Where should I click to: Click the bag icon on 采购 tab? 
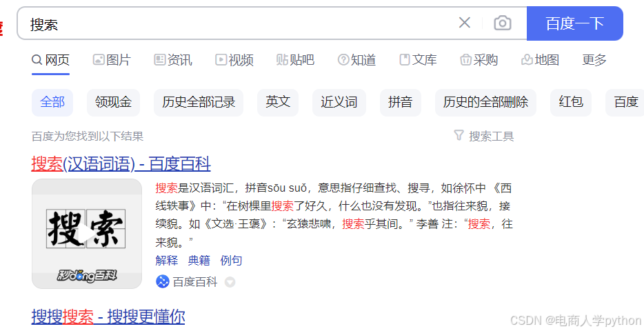465,60
